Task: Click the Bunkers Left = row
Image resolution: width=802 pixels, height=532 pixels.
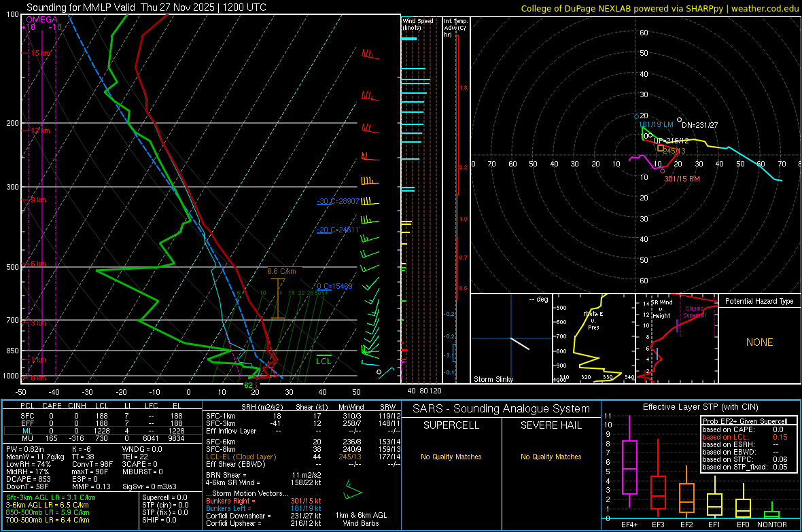Action: click(x=264, y=508)
